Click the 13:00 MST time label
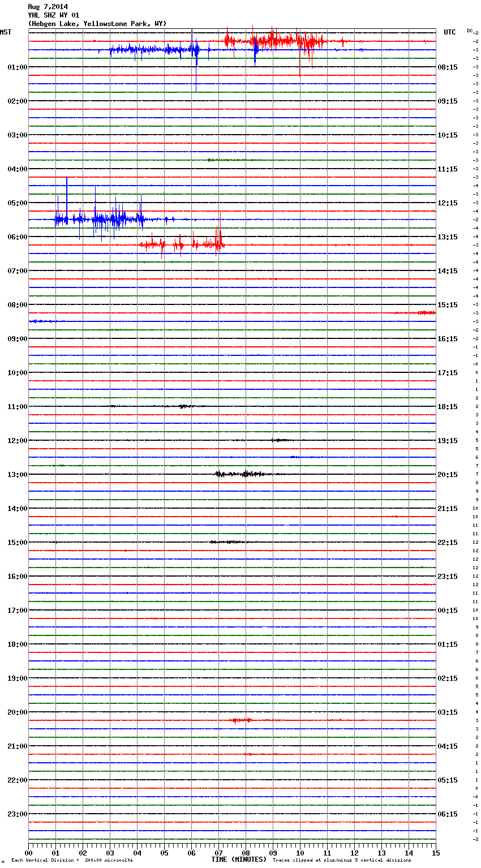 point(17,475)
